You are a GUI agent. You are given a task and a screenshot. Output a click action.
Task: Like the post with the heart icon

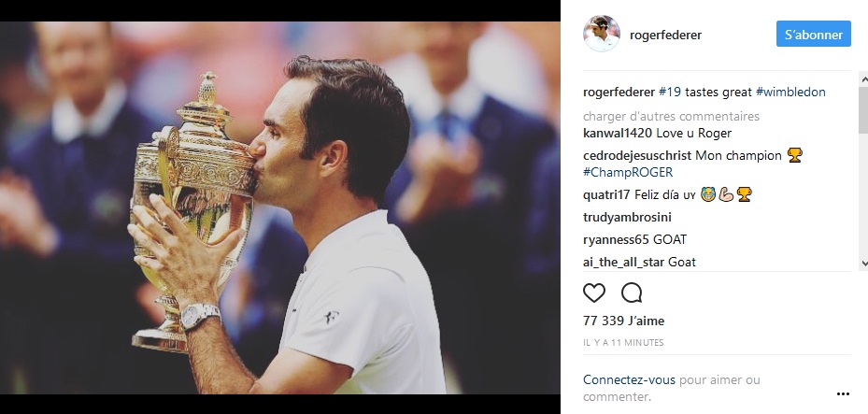(594, 293)
